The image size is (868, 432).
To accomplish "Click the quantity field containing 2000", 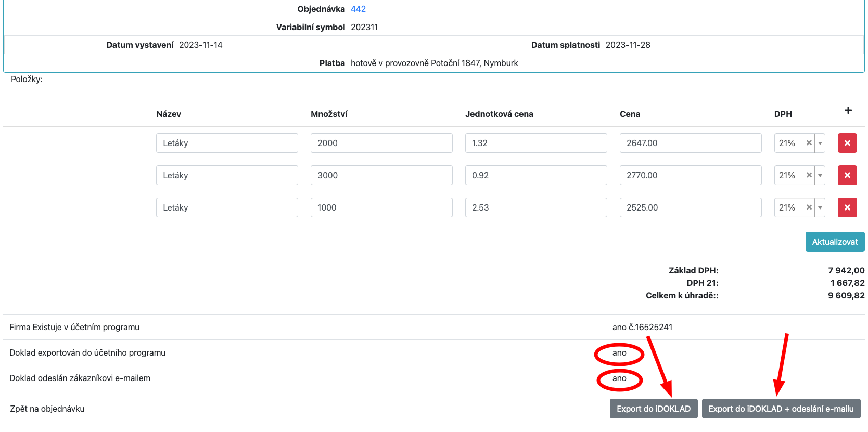I will 381,143.
